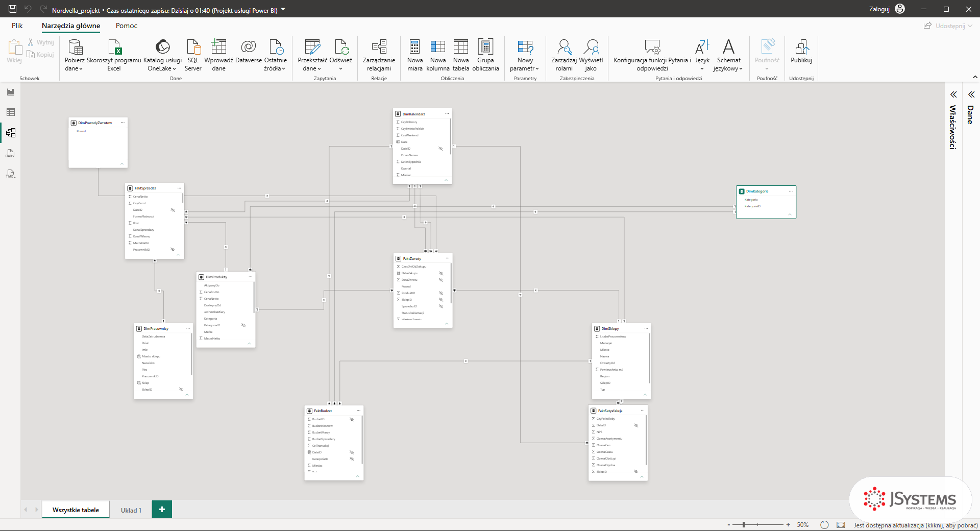Open Zarządzaj rolami security dialog
The image size is (980, 531).
click(x=564, y=55)
